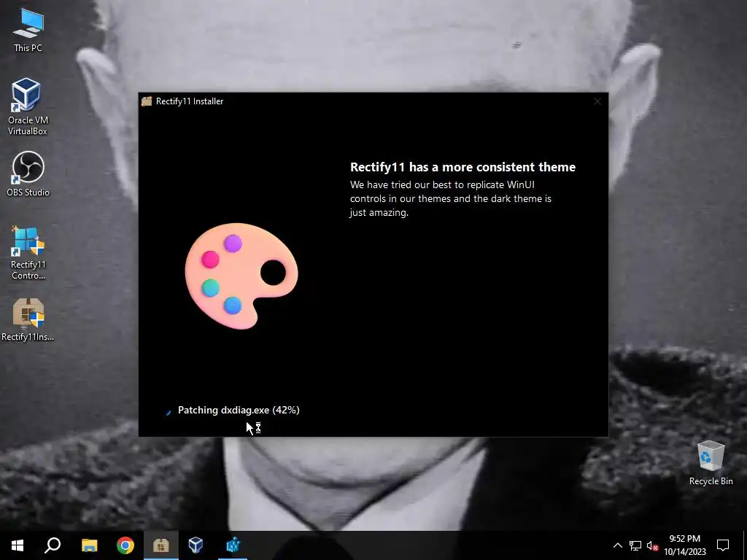Click the muted volume tray icon
This screenshot has width=747, height=560.
[652, 545]
